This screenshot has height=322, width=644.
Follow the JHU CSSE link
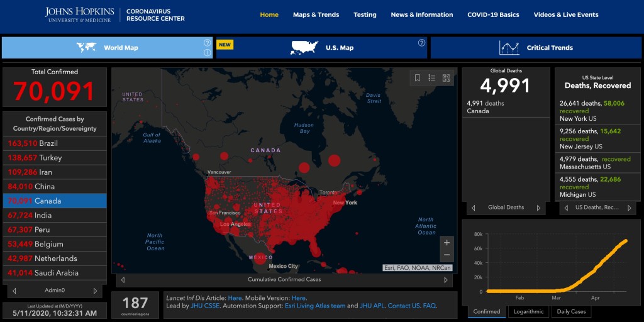click(205, 306)
